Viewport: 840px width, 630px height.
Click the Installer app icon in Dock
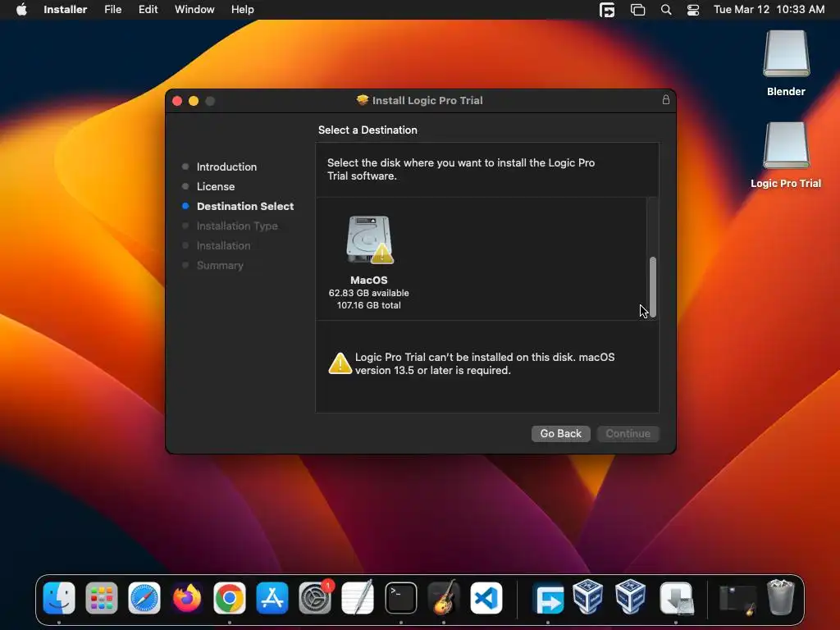676,598
